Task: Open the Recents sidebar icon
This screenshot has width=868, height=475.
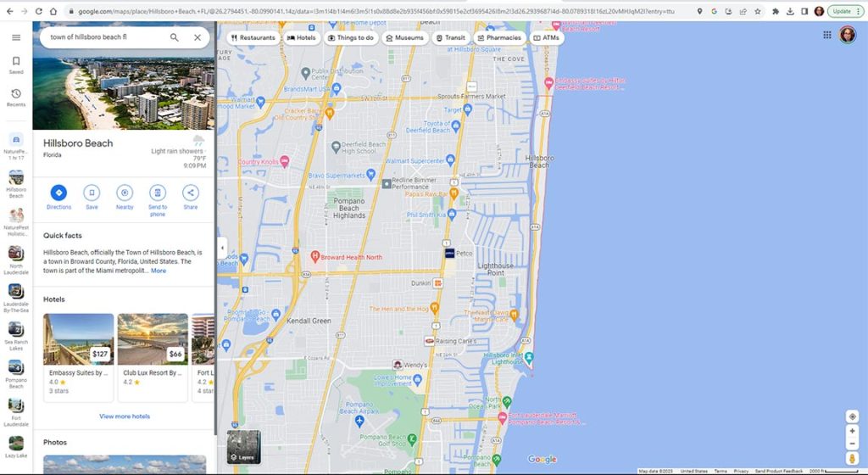Action: [x=16, y=98]
